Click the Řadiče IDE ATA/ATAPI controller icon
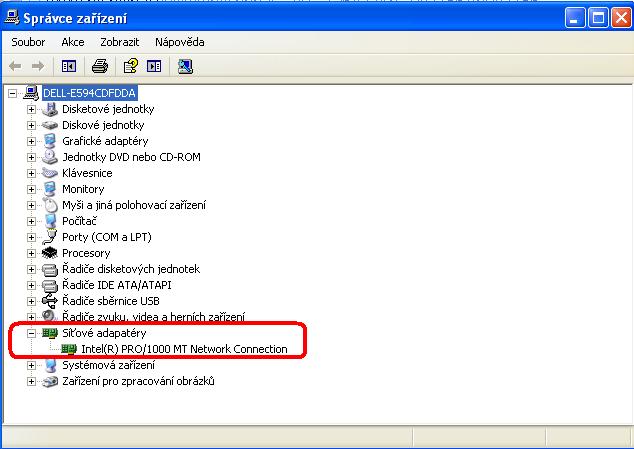 [x=50, y=286]
